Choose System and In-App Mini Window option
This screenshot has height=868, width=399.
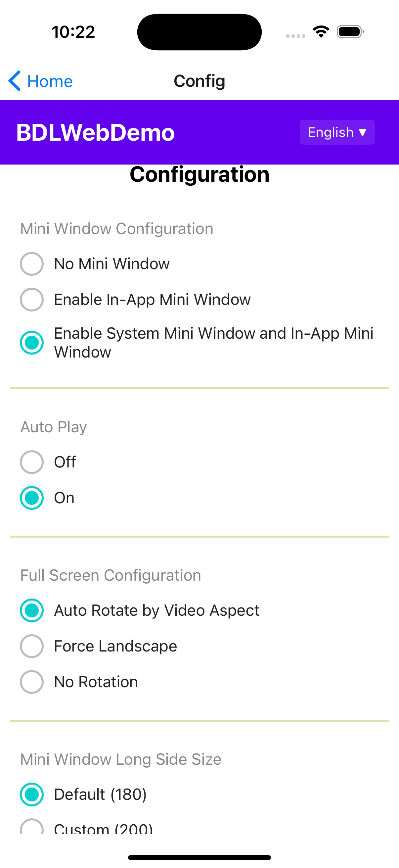(32, 343)
